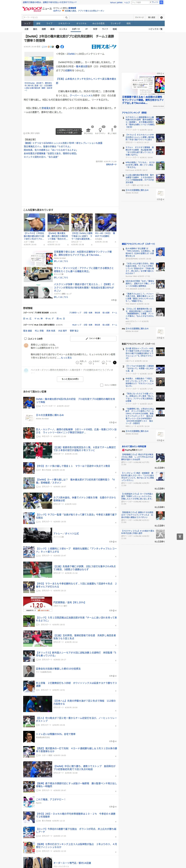The image size is (186, 868).
Task: Open article 【ロッテ】サブロー監督 全員が粘りきって
Action: click(x=76, y=516)
